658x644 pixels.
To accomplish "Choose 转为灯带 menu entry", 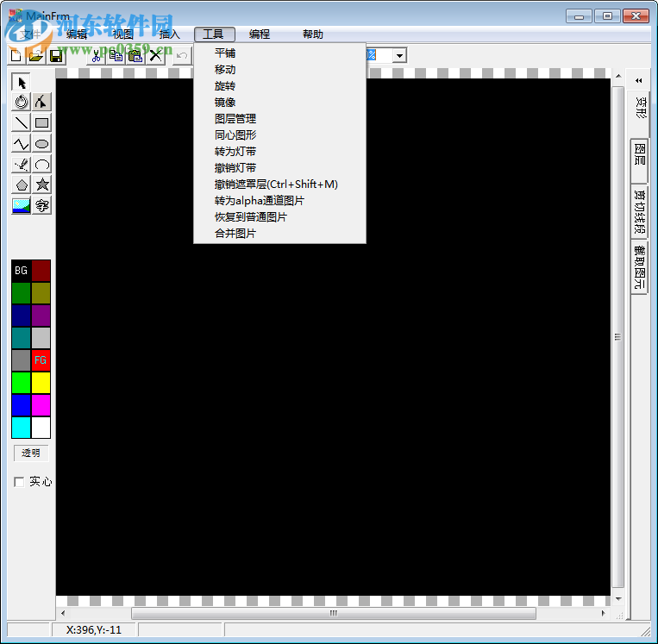I will (279, 151).
